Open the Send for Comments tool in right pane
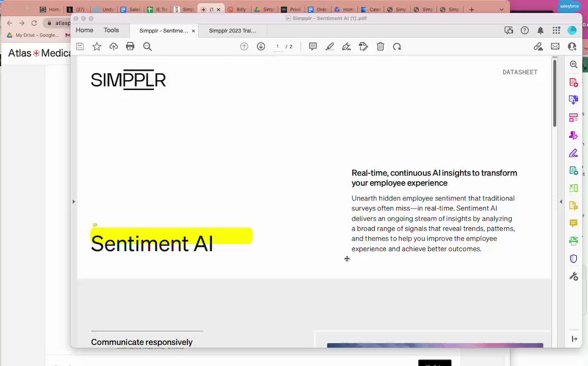This screenshot has height=366, width=588. click(x=573, y=206)
